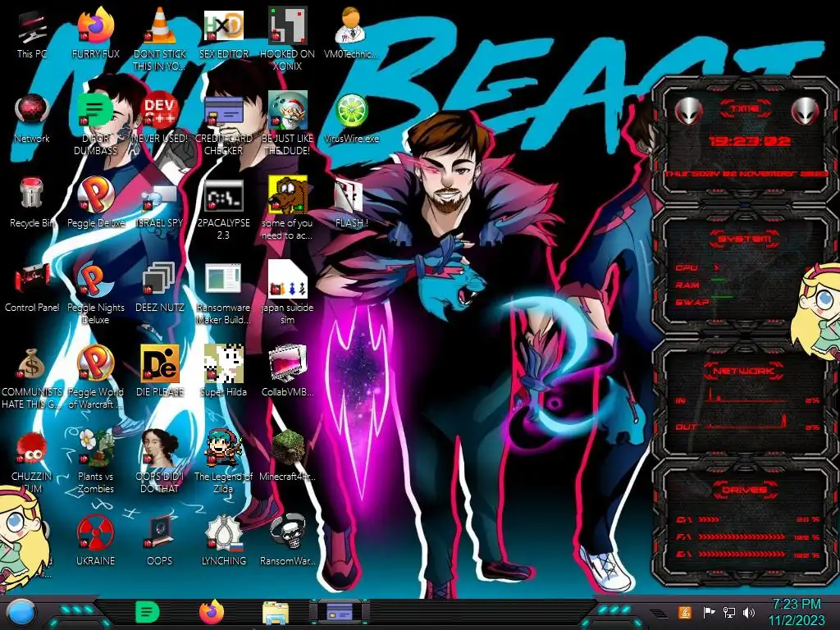Click the TIME widget clock readout

click(749, 141)
